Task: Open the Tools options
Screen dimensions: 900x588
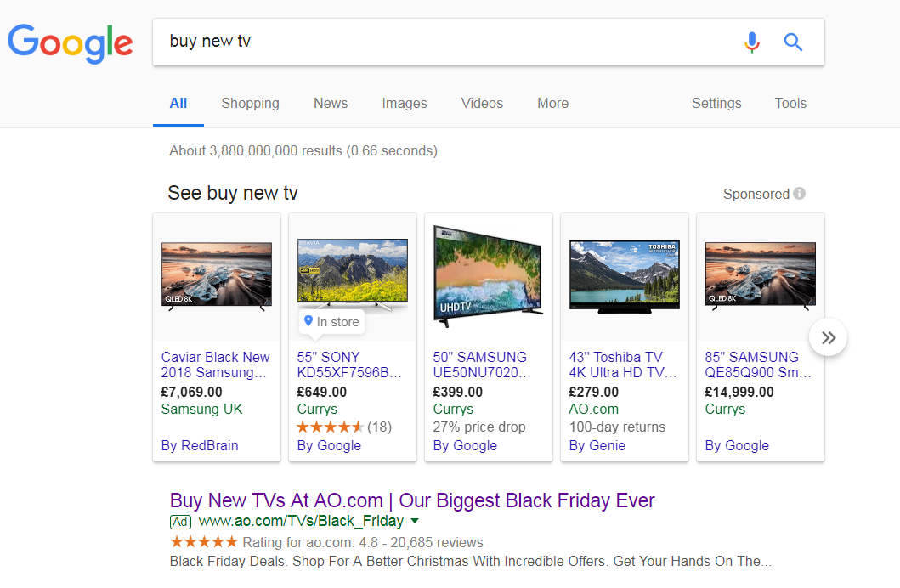Action: pyautogui.click(x=790, y=104)
